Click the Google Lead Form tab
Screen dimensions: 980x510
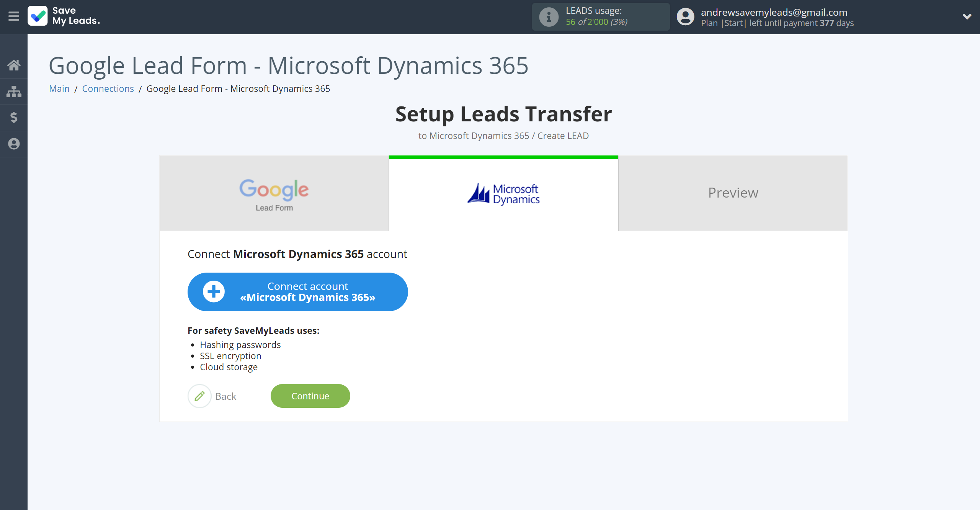tap(274, 193)
